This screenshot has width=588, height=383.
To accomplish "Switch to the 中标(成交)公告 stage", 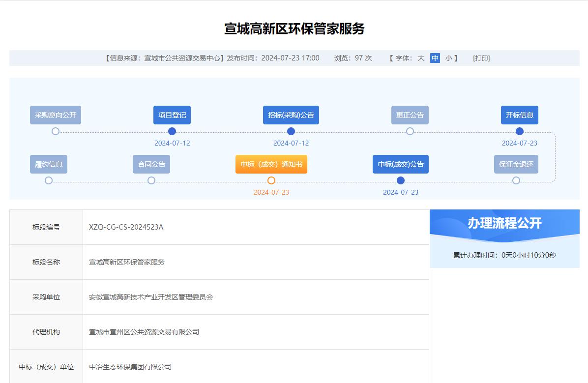I will pos(401,164).
